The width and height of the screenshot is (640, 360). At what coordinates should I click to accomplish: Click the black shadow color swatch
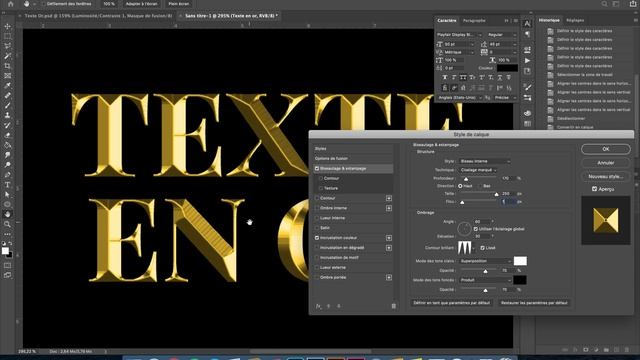pos(520,280)
